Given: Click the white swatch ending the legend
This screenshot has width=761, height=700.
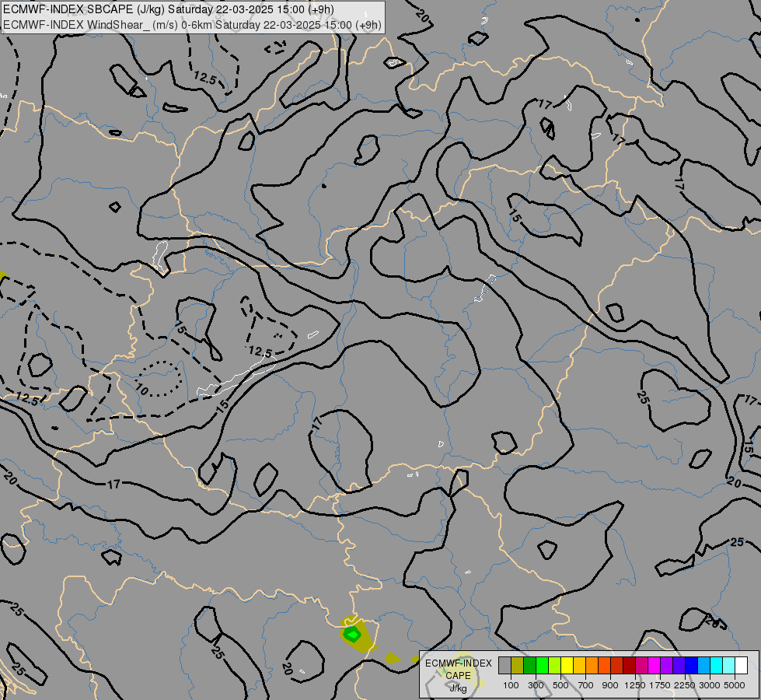Looking at the screenshot, I should coord(742,666).
